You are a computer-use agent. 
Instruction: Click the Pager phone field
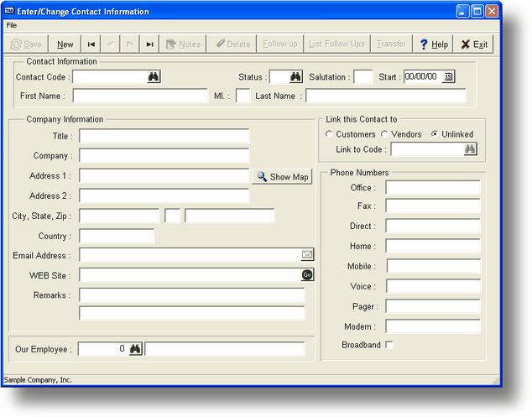433,306
